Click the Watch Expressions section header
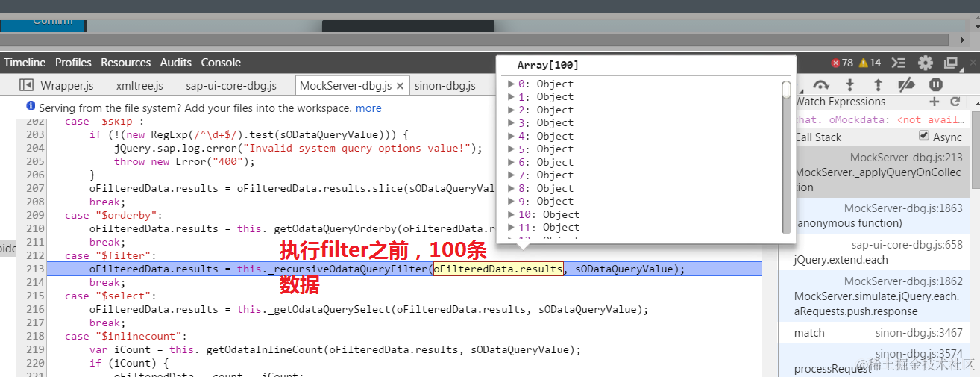The image size is (980, 377). (x=841, y=102)
